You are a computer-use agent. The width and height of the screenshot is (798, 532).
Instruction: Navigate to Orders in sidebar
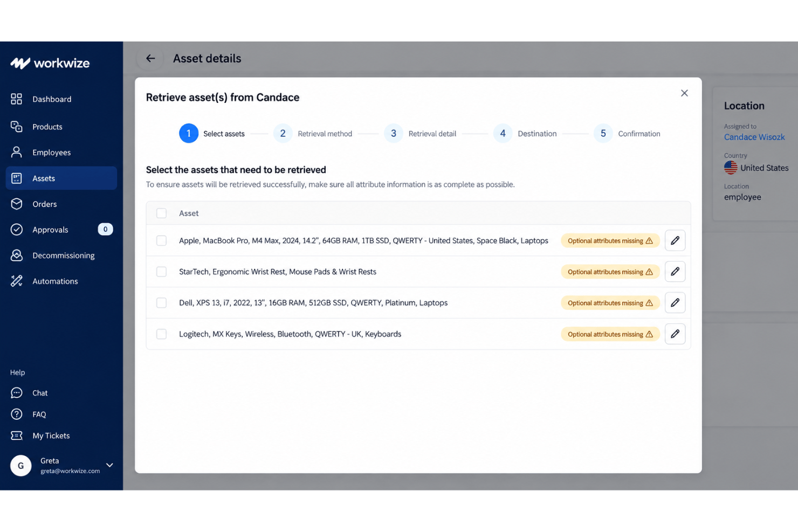[61, 204]
